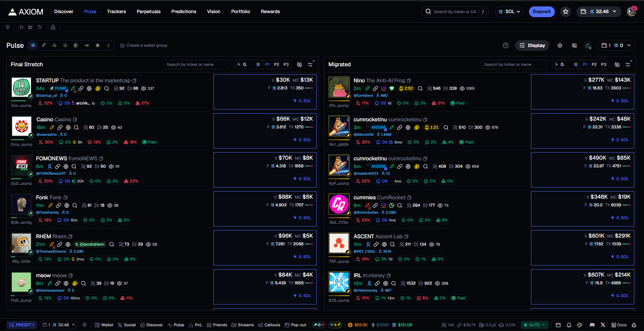Switch to the Portfolio tab

[x=241, y=11]
